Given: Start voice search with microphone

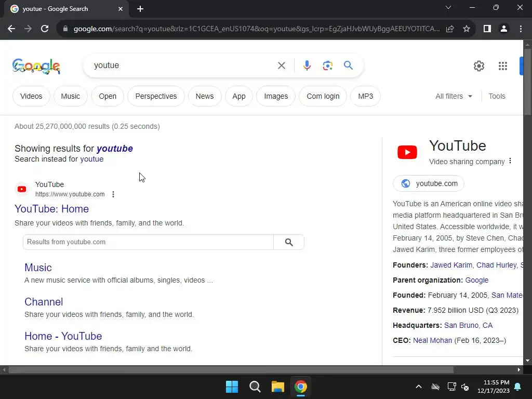Looking at the screenshot, I should (307, 65).
